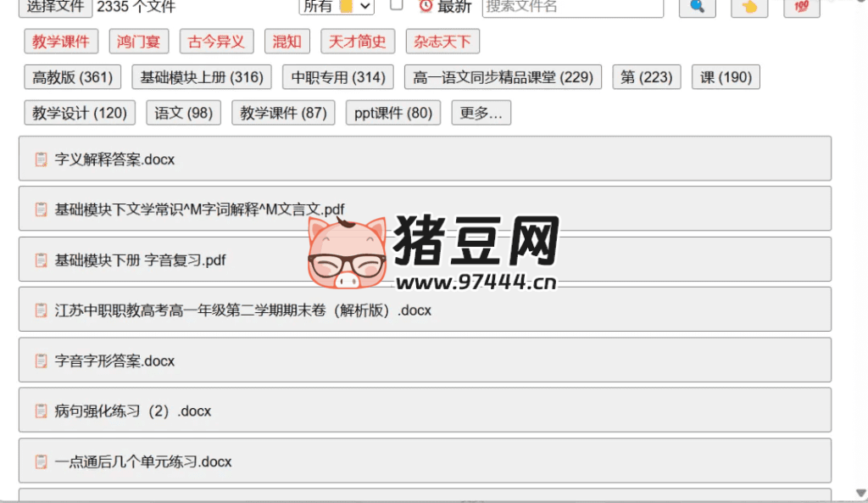Enable the checkbox next to 最新
The width and height of the screenshot is (868, 503).
396,6
